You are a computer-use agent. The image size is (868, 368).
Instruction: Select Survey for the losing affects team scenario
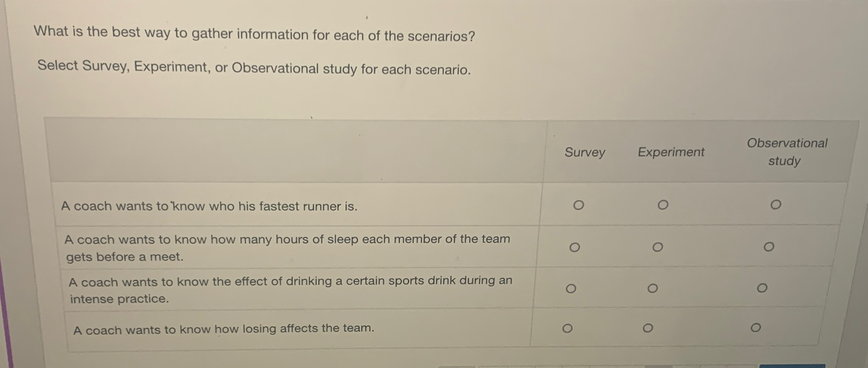(567, 328)
